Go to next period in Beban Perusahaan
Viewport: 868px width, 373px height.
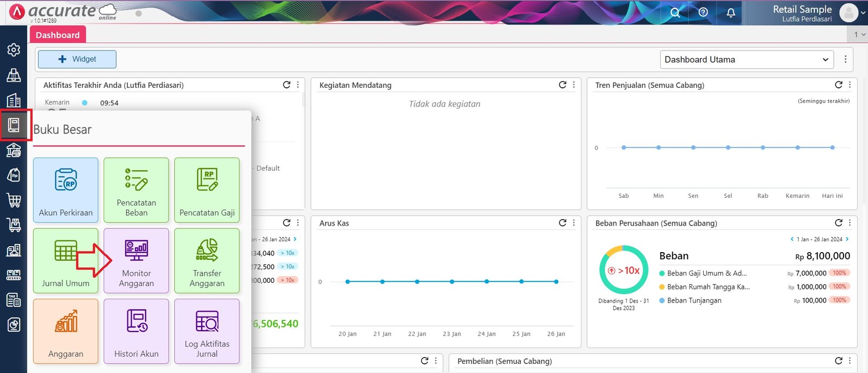click(x=847, y=239)
